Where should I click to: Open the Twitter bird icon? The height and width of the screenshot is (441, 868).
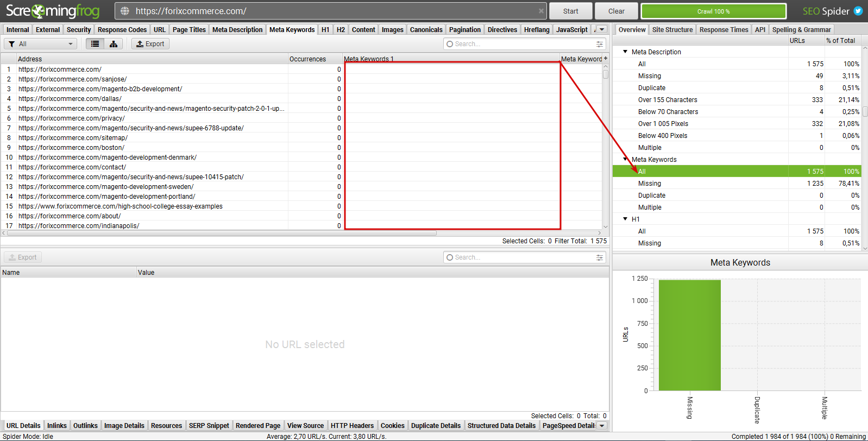(858, 11)
